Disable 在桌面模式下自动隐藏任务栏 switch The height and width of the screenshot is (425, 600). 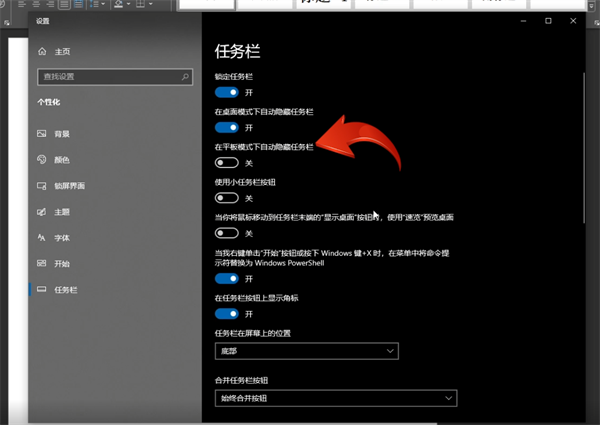[227, 128]
